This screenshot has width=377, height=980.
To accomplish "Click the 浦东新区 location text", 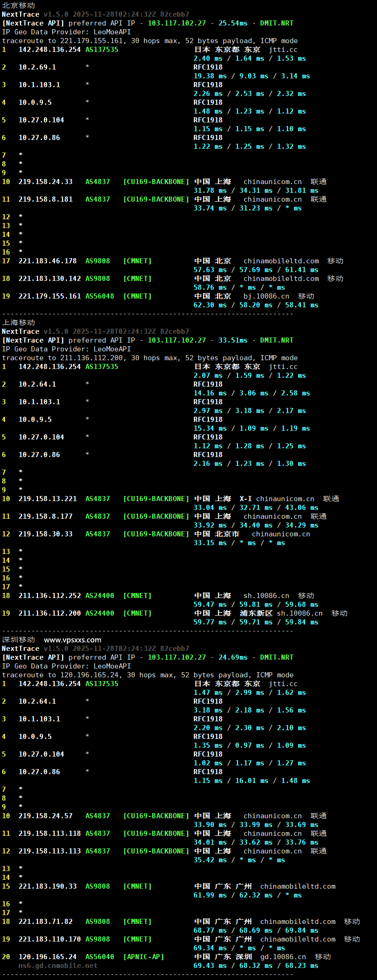I will 256,613.
